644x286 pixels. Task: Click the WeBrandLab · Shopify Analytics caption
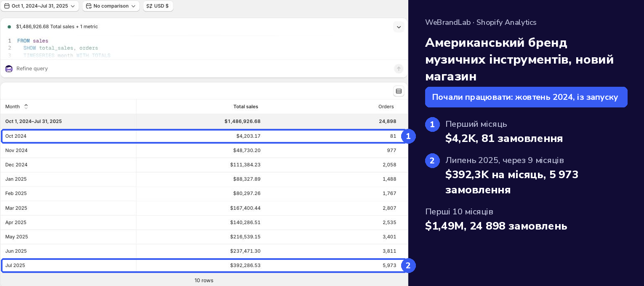(x=481, y=23)
